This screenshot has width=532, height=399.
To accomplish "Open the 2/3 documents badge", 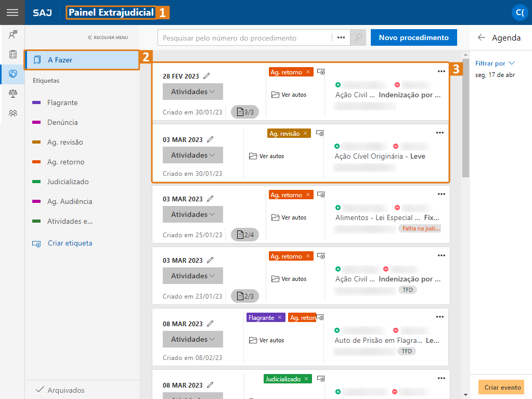I will click(245, 296).
